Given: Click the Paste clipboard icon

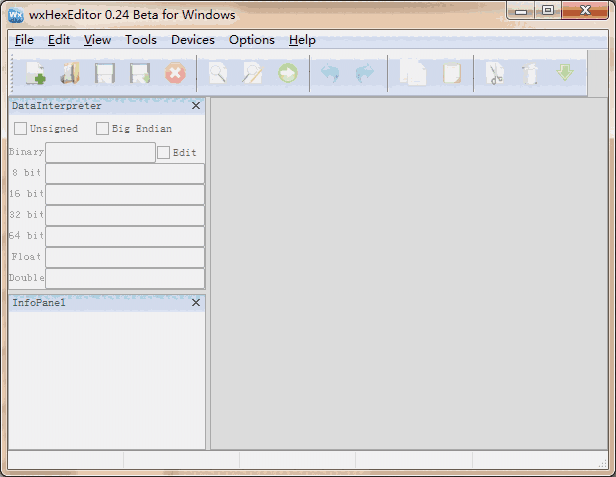Looking at the screenshot, I should coord(452,73).
